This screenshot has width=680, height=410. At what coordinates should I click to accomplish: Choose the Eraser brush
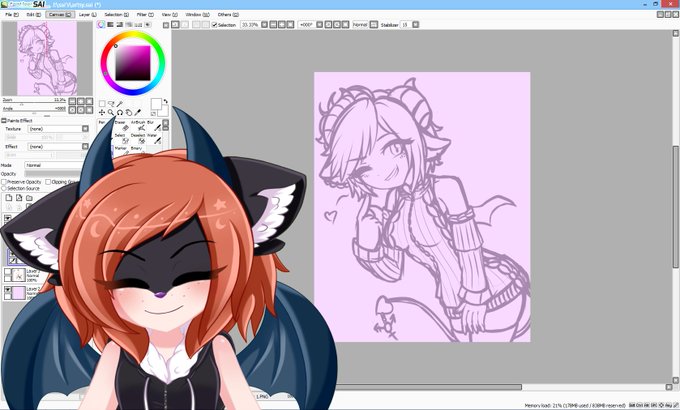122,126
